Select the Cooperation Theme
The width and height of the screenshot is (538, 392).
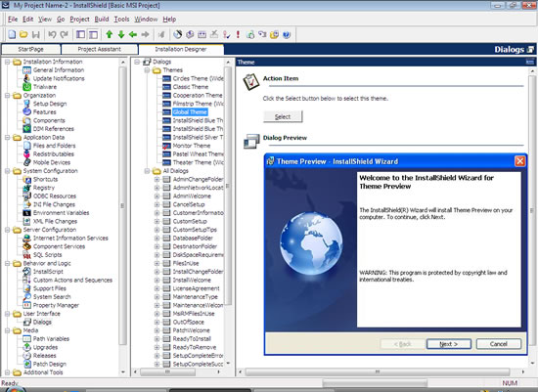click(198, 96)
